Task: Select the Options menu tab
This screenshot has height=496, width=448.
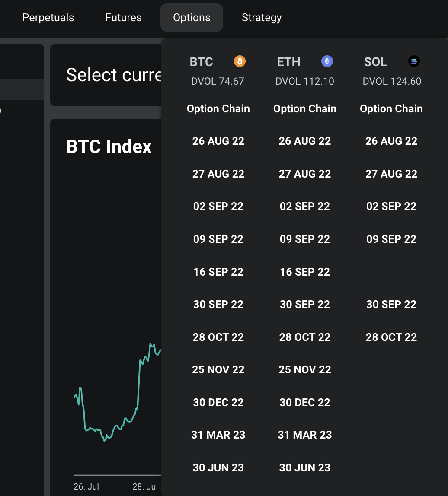Action: [192, 18]
